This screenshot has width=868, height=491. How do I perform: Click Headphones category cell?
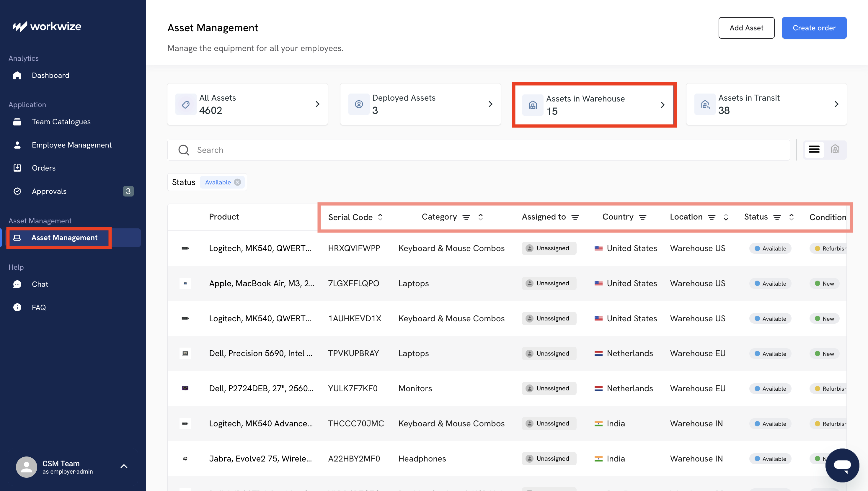point(422,459)
